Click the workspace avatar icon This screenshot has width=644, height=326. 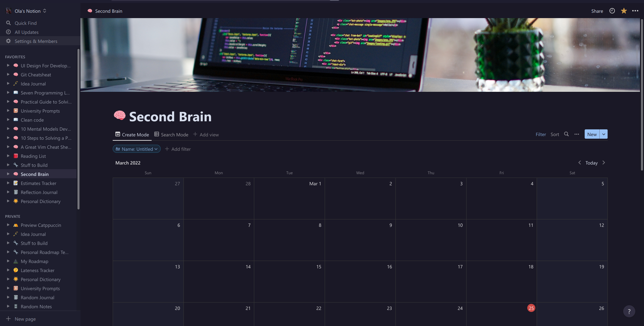pos(9,11)
